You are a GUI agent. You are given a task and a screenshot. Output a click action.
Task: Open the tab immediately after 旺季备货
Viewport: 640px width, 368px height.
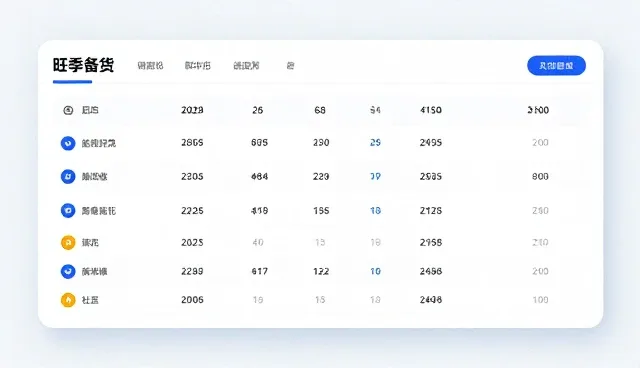tap(150, 66)
